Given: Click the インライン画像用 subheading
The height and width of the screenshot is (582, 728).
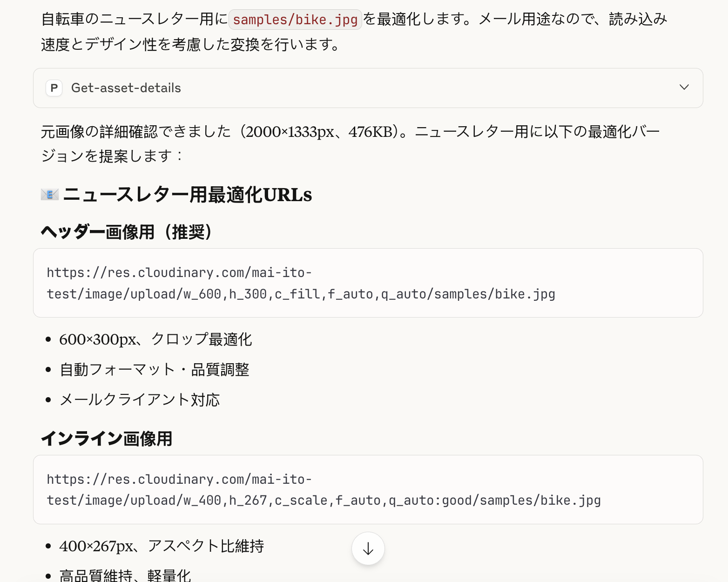Looking at the screenshot, I should pos(107,438).
